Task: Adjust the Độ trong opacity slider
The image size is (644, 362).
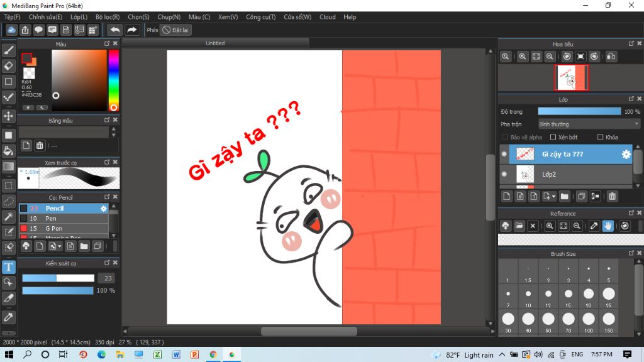Action: (x=579, y=112)
